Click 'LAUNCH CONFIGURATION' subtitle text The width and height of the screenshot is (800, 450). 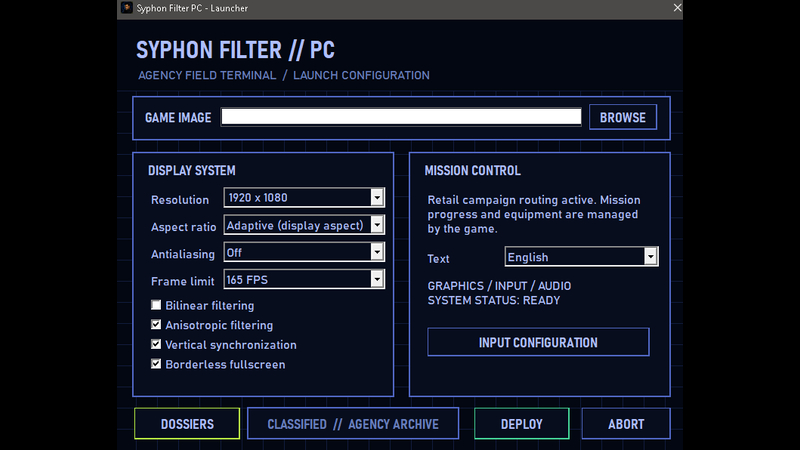pyautogui.click(x=361, y=76)
